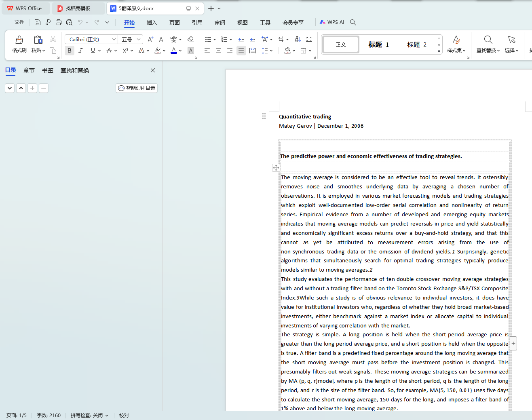Apply the 标题 1 heading style
Screen dimensions: 532x420
point(378,44)
